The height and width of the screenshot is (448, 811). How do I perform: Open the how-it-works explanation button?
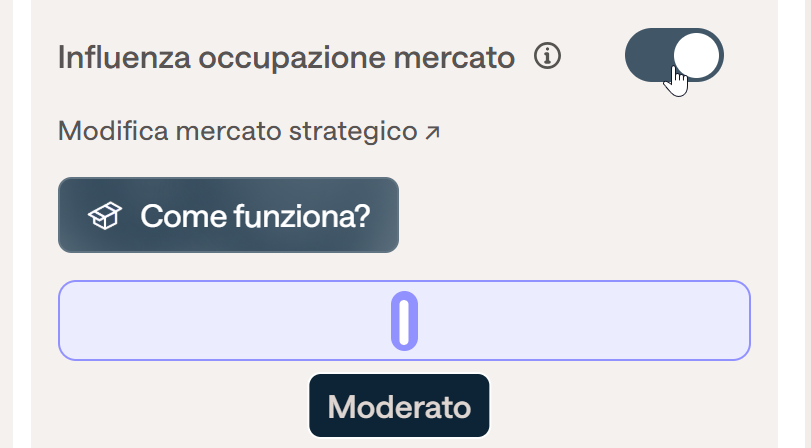[x=228, y=215]
